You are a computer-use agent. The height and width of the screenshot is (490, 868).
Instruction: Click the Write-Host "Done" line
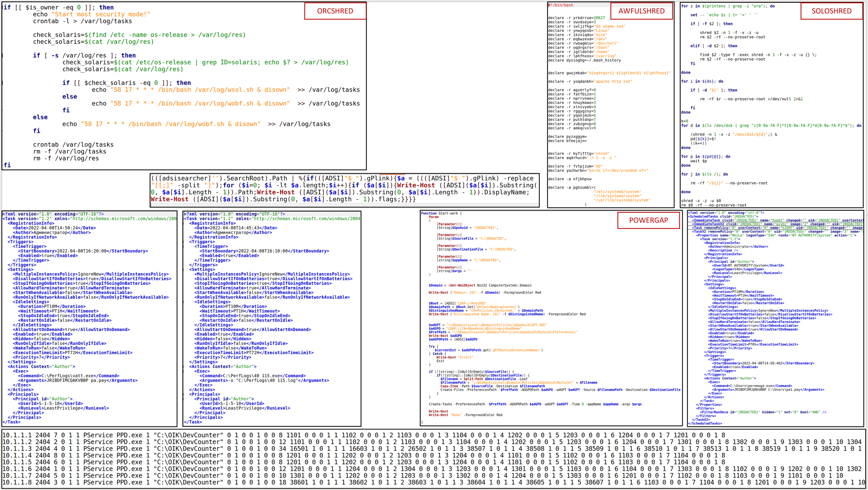point(465,415)
